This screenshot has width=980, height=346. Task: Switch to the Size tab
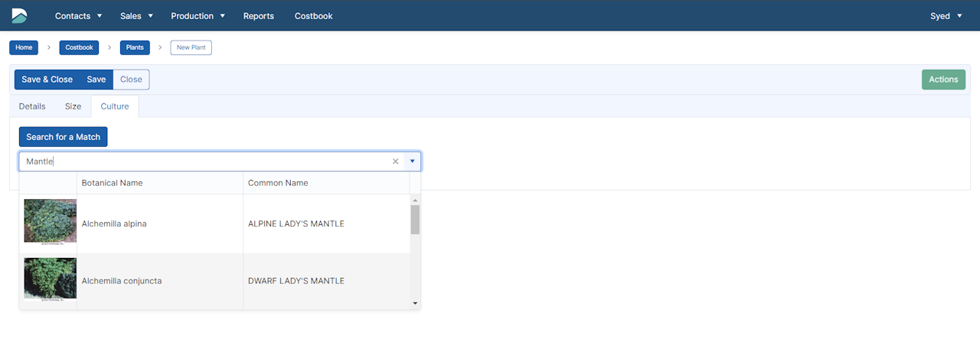[x=73, y=106]
